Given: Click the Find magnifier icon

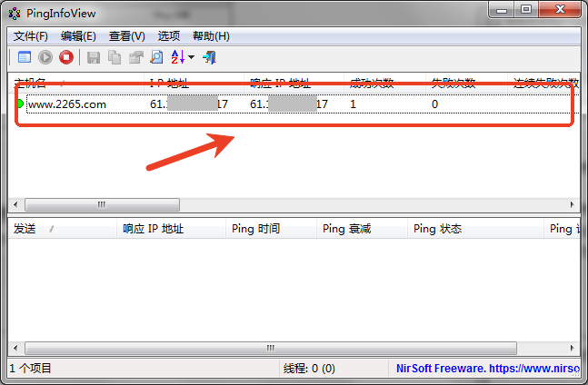Looking at the screenshot, I should pos(156,57).
